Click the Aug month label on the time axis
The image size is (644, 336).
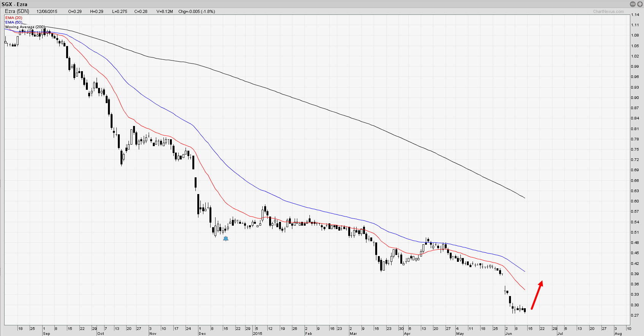(618, 334)
